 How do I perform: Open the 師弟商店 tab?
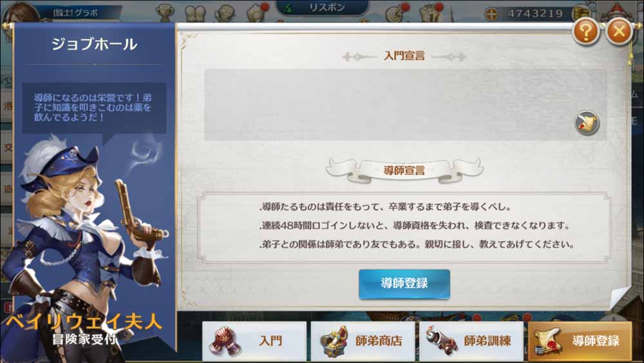click(x=363, y=341)
